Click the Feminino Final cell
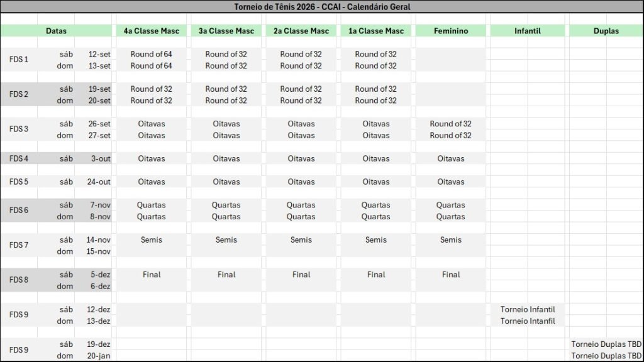This screenshot has height=362, width=644. (450, 275)
